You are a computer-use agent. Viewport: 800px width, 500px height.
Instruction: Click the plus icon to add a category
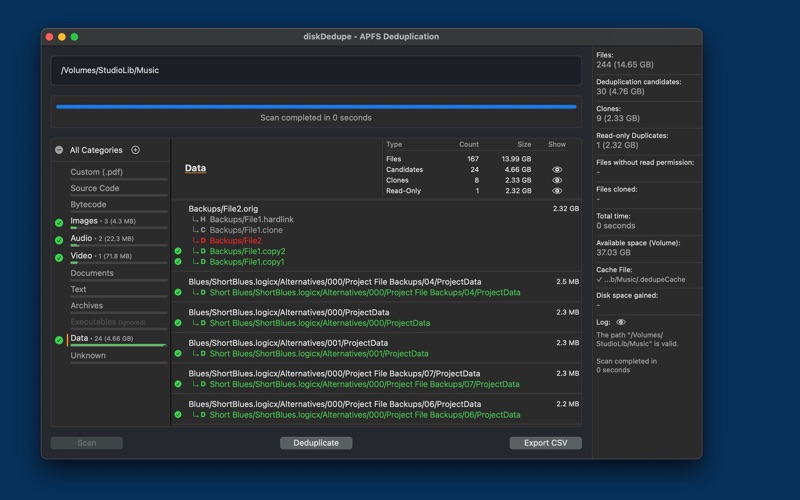coord(135,150)
